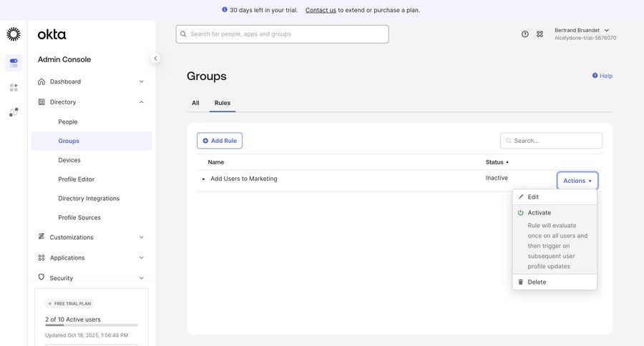The width and height of the screenshot is (644, 346).
Task: Click the Add Users to Marketing rule name
Action: [x=243, y=179]
